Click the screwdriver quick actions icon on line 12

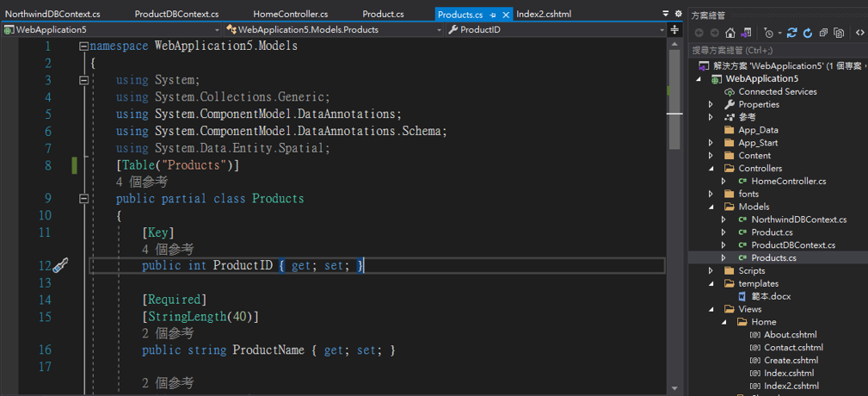[x=59, y=266]
